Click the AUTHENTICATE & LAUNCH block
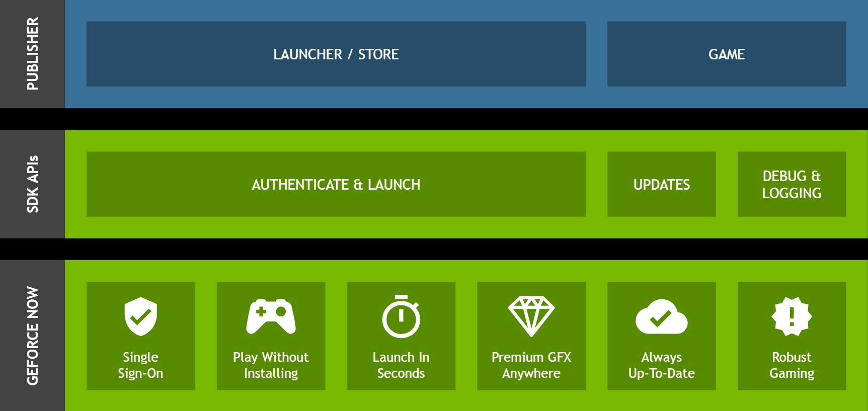Image resolution: width=868 pixels, height=411 pixels. [x=336, y=184]
